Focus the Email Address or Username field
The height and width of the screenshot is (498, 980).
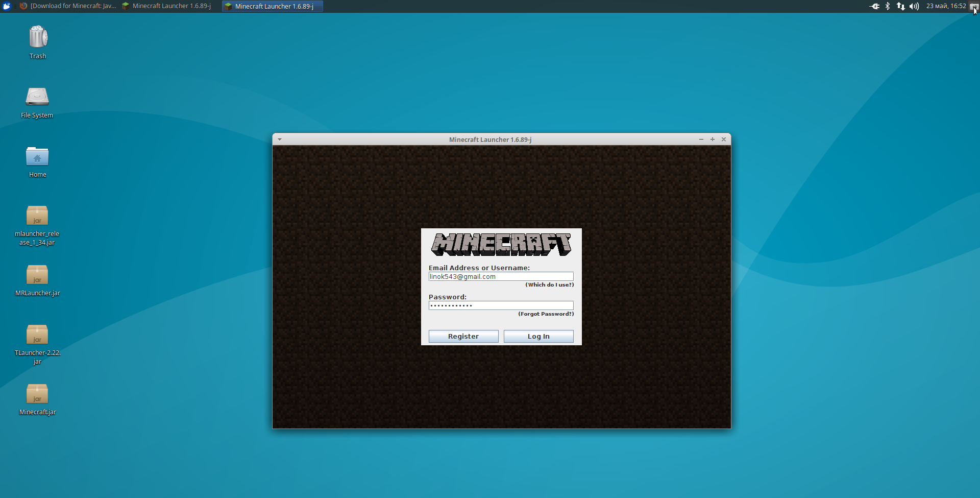pos(501,276)
